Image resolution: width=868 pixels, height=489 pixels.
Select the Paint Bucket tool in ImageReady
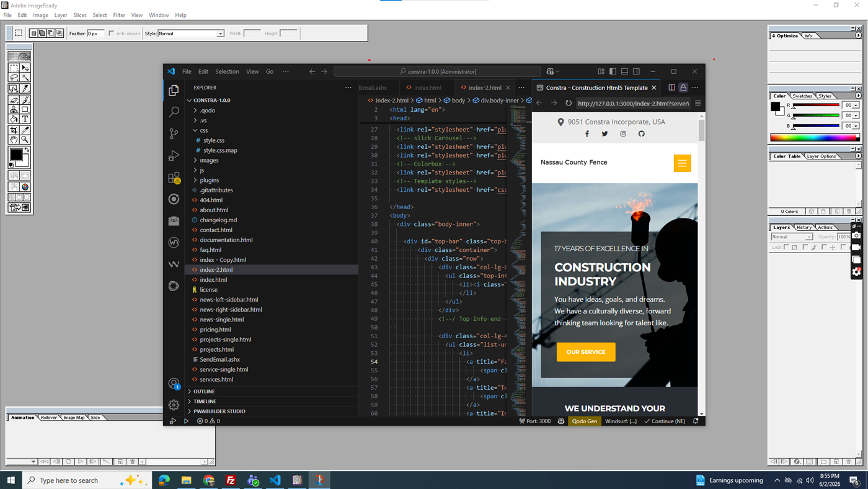pyautogui.click(x=14, y=119)
